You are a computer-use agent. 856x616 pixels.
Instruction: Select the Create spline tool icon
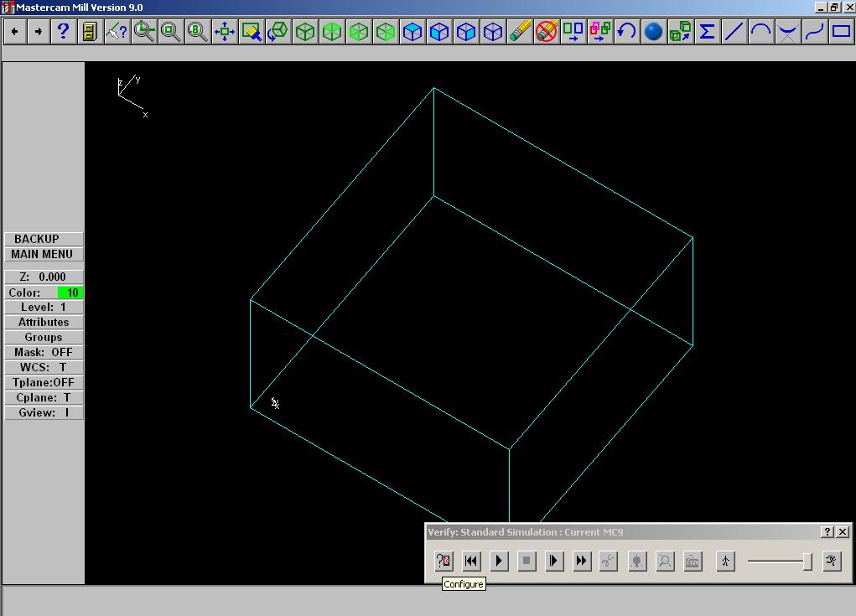[x=814, y=32]
